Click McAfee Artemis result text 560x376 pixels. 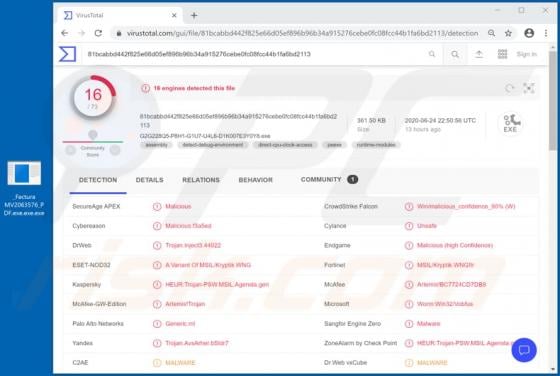(x=451, y=285)
